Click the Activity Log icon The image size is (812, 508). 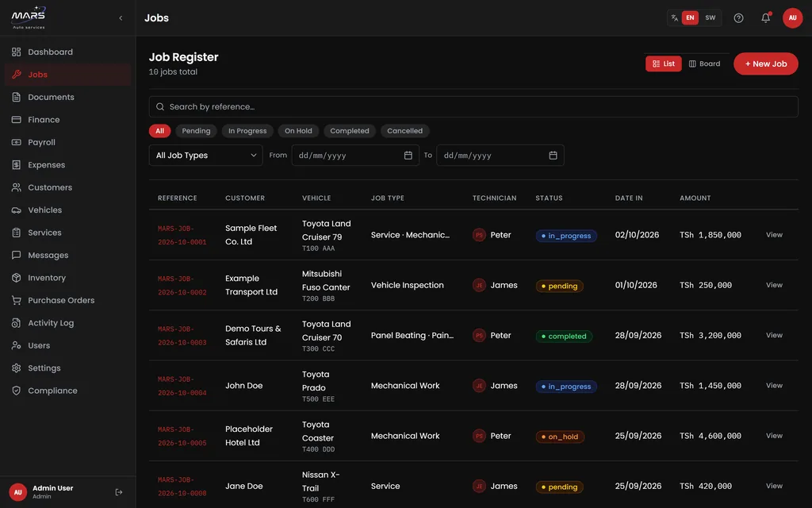pos(17,323)
